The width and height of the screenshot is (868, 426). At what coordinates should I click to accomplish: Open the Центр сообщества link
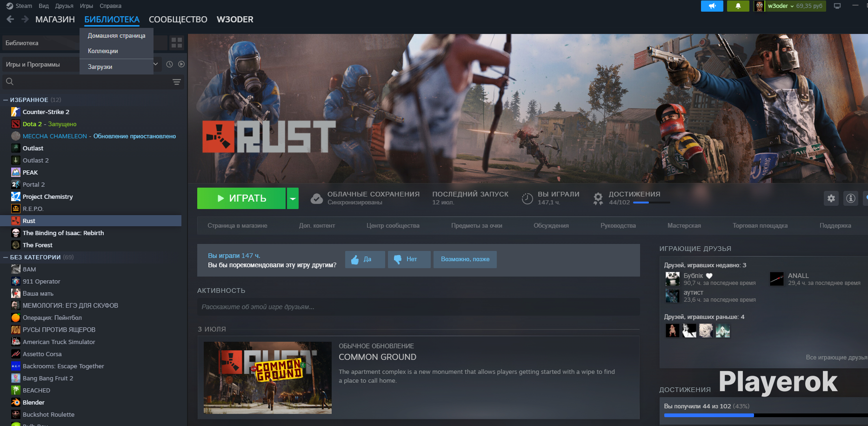[393, 226]
